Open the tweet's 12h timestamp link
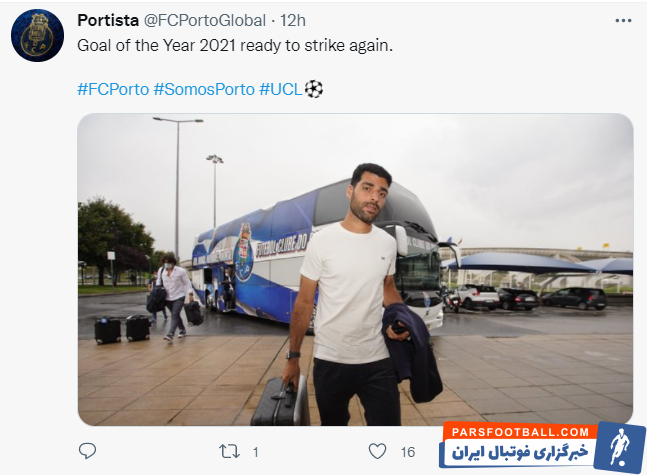 coord(294,20)
